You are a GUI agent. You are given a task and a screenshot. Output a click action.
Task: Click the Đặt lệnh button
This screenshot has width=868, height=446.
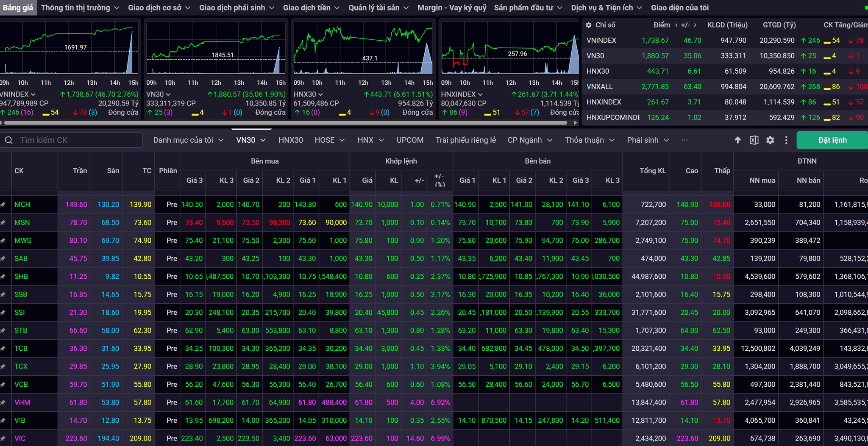[x=832, y=140]
